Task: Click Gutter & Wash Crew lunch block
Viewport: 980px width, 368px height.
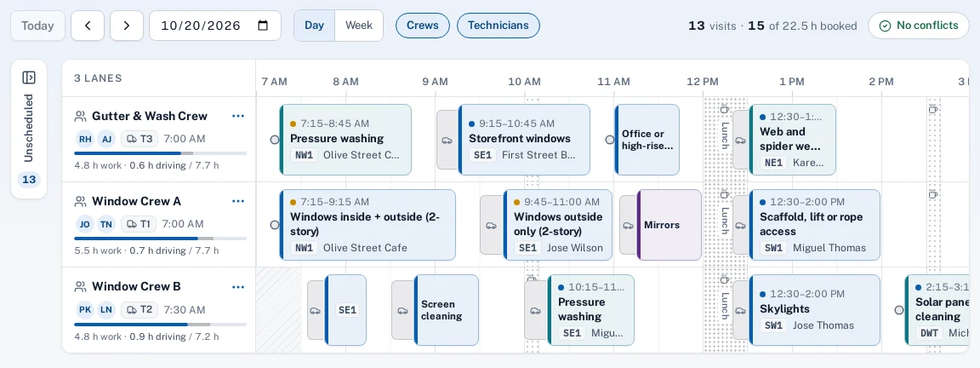Action: pyautogui.click(x=725, y=140)
